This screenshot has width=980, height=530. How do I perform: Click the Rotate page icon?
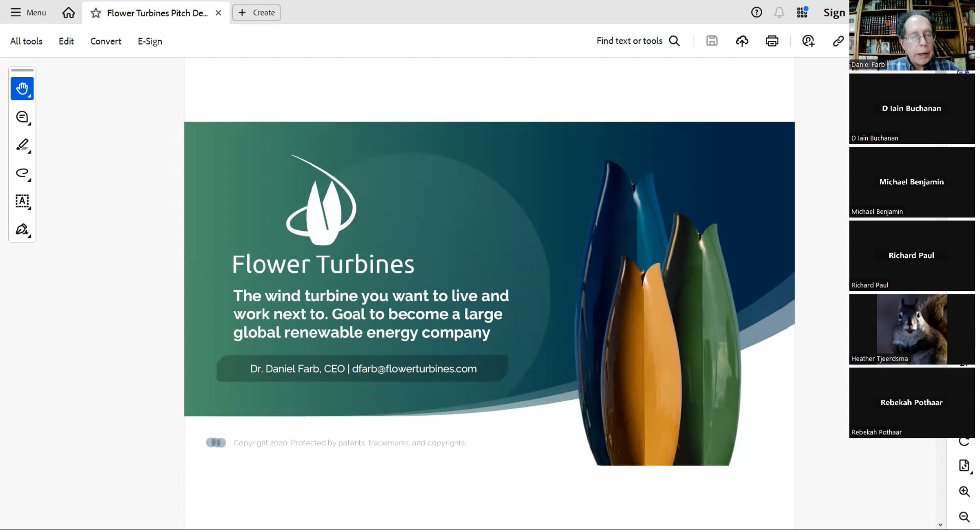[x=964, y=442]
